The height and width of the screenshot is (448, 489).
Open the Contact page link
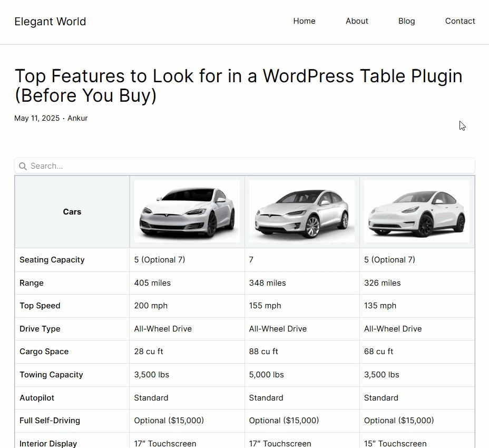(x=460, y=21)
